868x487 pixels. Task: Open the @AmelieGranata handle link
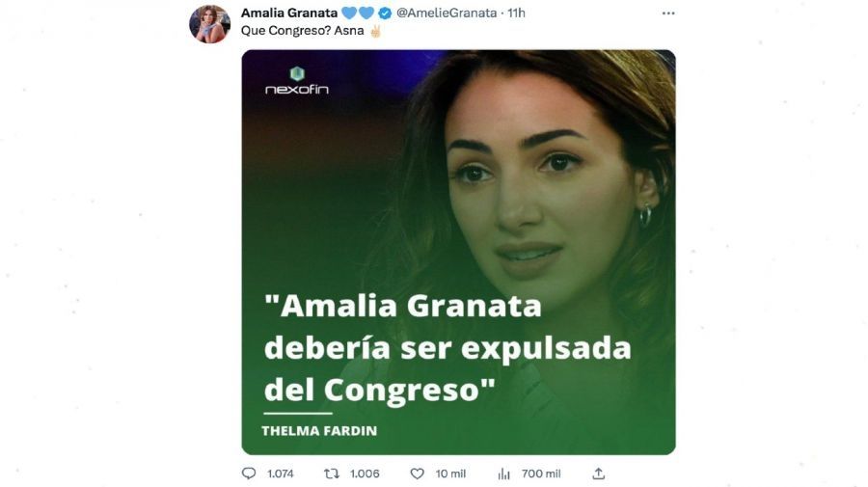(x=447, y=13)
